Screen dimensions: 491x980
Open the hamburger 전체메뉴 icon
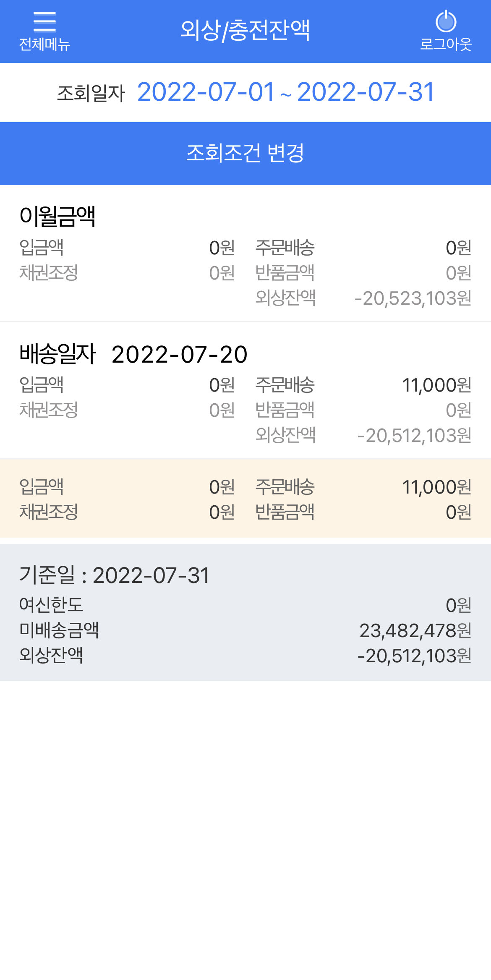click(x=44, y=22)
